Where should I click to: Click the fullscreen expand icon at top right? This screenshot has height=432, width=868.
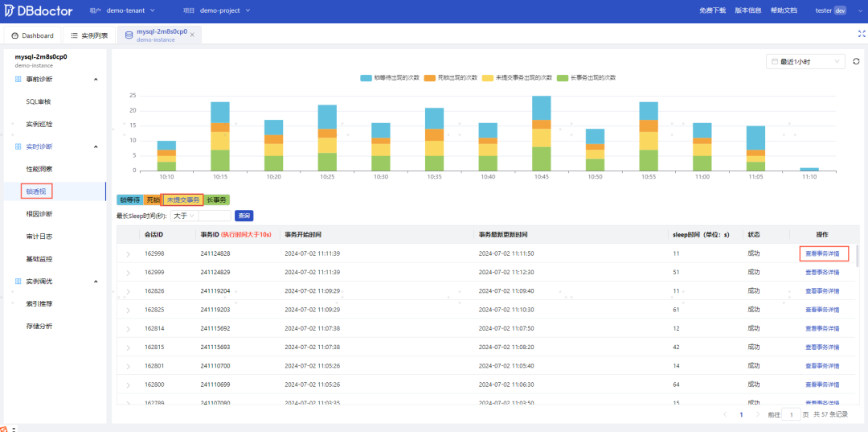coord(861,34)
